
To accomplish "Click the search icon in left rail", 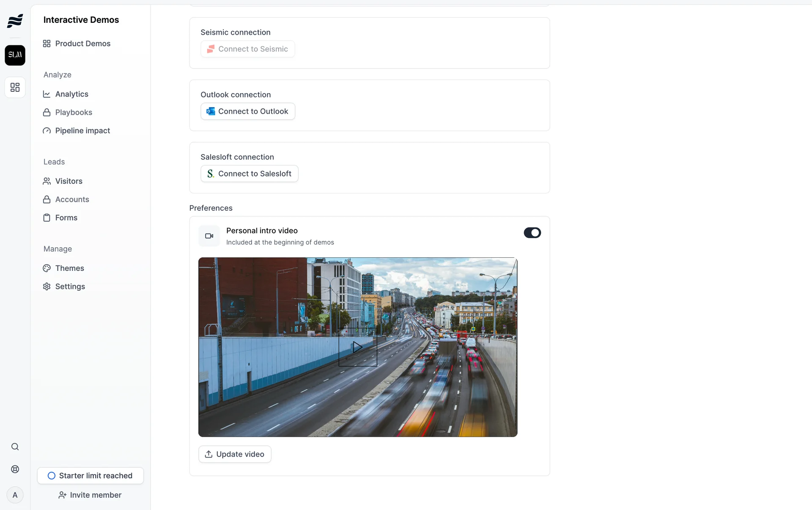I will (x=15, y=447).
